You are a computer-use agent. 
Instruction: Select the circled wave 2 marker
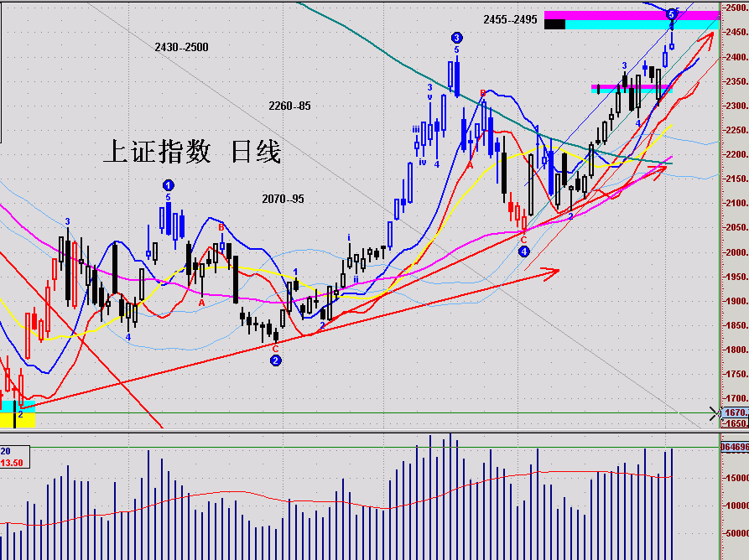276,361
